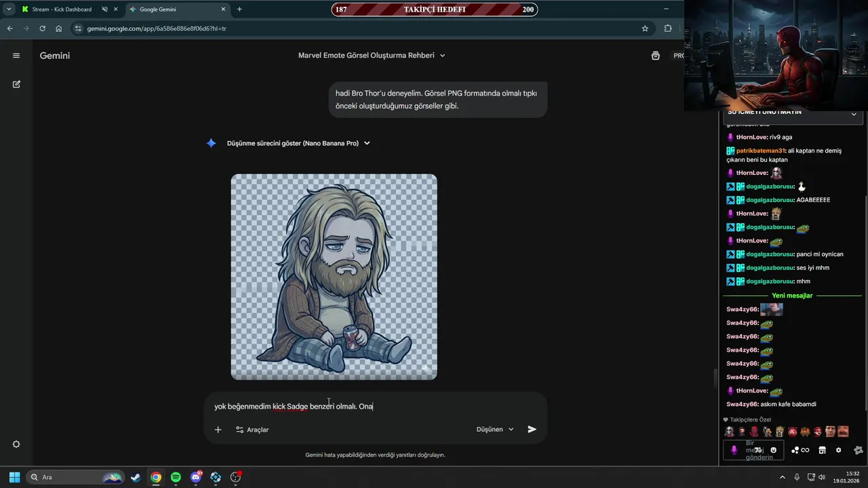Close the Stream - Kick Dashboard tab
The height and width of the screenshot is (488, 868).
(115, 9)
